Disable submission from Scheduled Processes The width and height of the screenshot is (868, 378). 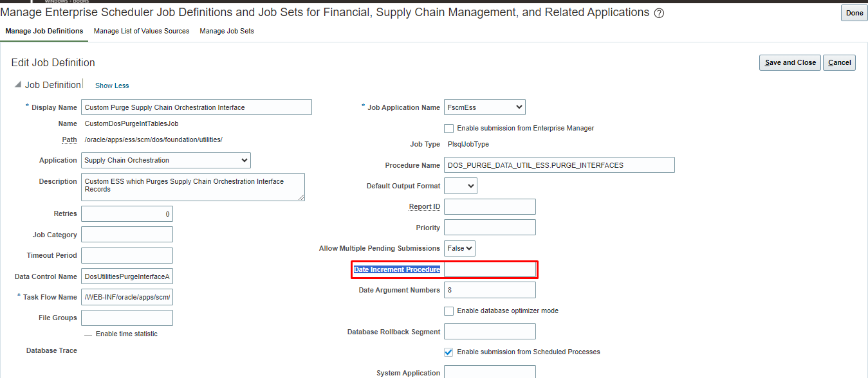[x=448, y=352]
